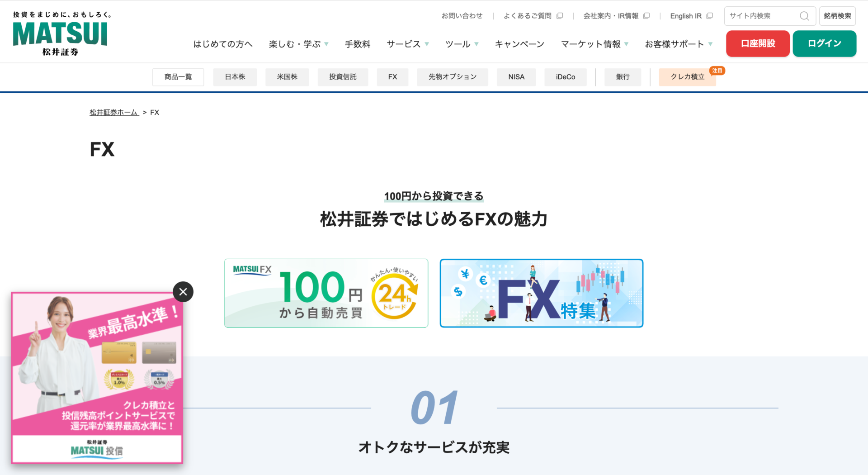Click the 100円から投資できる subtitle
The width and height of the screenshot is (868, 475).
coord(434,196)
